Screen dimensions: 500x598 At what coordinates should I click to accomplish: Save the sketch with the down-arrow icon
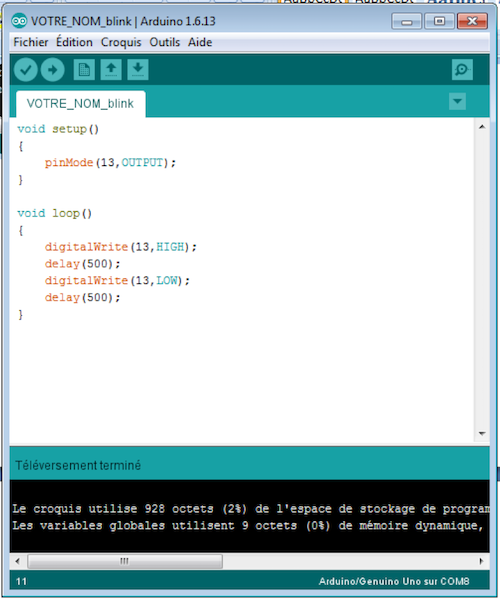[138, 70]
